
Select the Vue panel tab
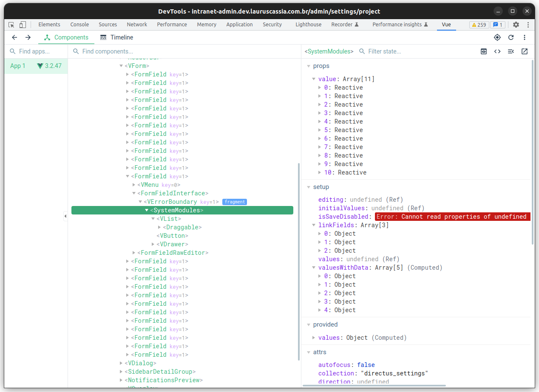(446, 25)
